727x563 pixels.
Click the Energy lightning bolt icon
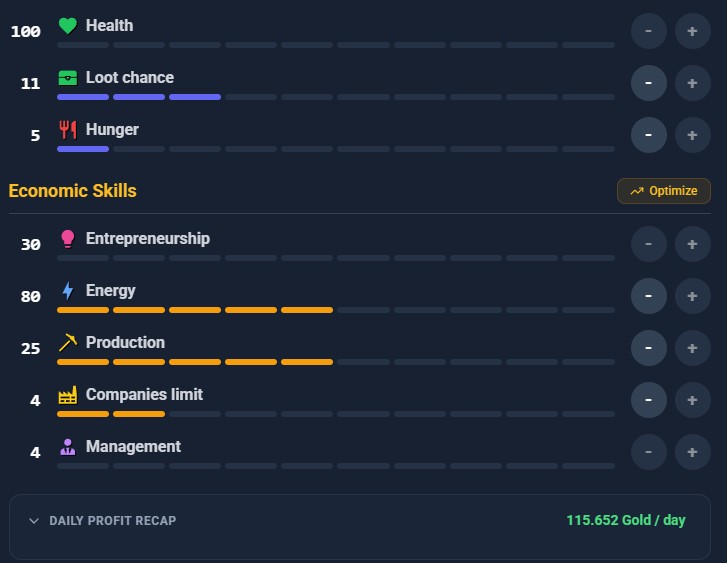[x=68, y=290]
